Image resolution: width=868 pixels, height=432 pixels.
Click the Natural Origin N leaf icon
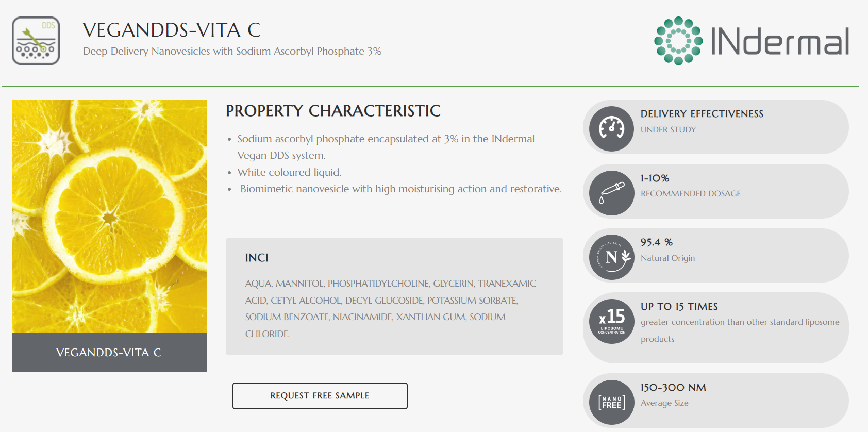click(612, 257)
